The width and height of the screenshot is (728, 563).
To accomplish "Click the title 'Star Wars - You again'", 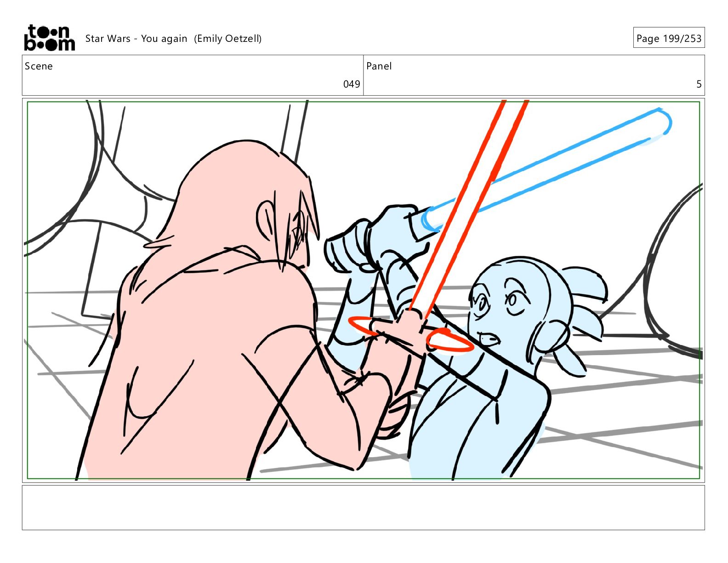I will (136, 39).
